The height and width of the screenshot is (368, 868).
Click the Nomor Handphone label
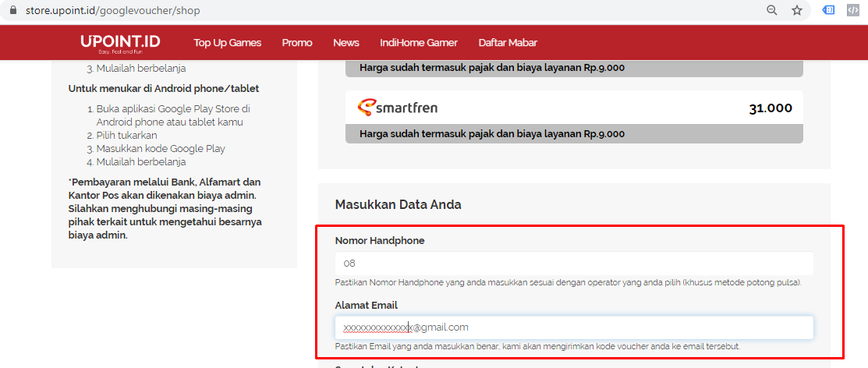pos(380,241)
